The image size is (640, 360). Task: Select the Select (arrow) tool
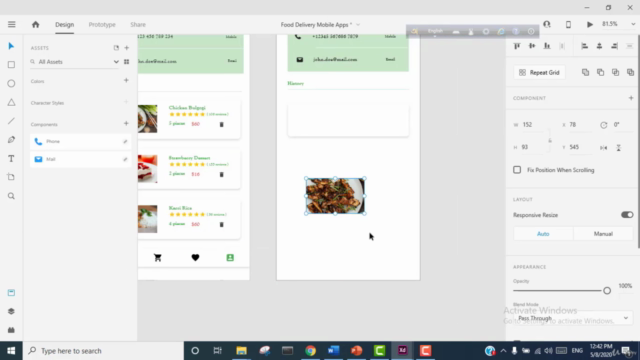click(x=11, y=46)
